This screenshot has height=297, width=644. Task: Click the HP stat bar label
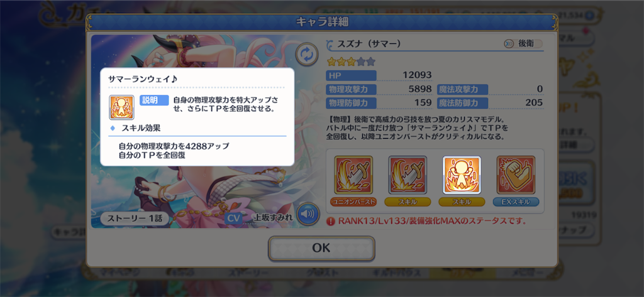[x=351, y=75]
